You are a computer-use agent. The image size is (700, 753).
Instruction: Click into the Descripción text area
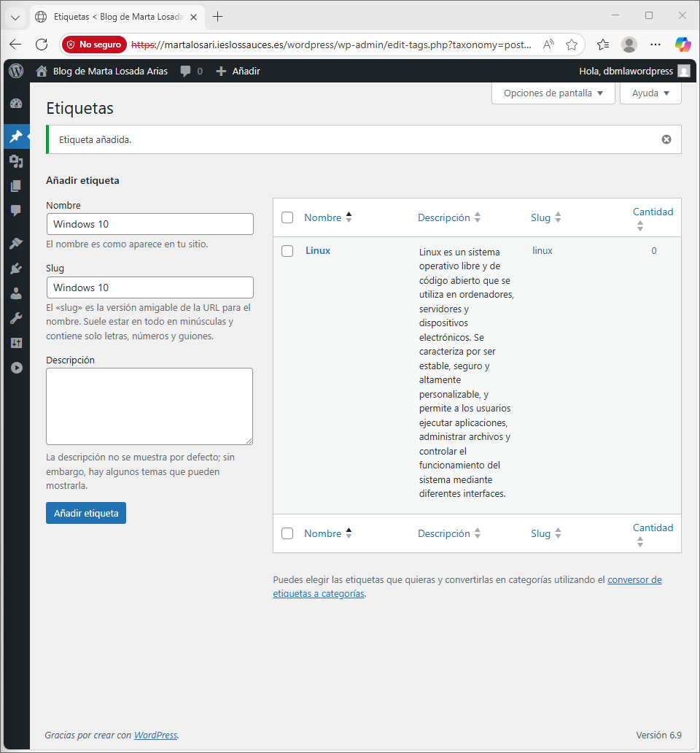pyautogui.click(x=149, y=406)
